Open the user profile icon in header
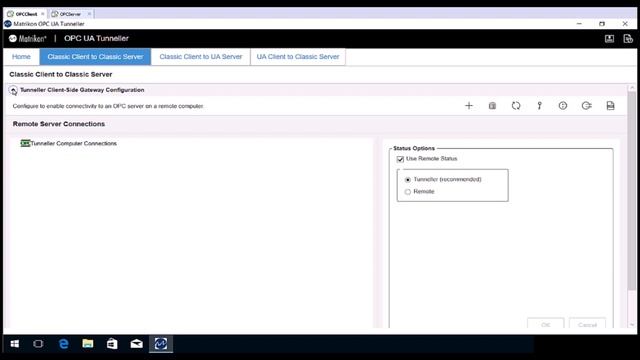This screenshot has height=360, width=640. pyautogui.click(x=609, y=39)
